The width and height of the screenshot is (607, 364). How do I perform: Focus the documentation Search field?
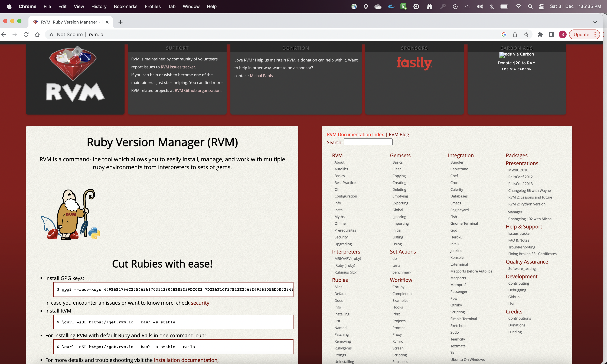pyautogui.click(x=368, y=142)
